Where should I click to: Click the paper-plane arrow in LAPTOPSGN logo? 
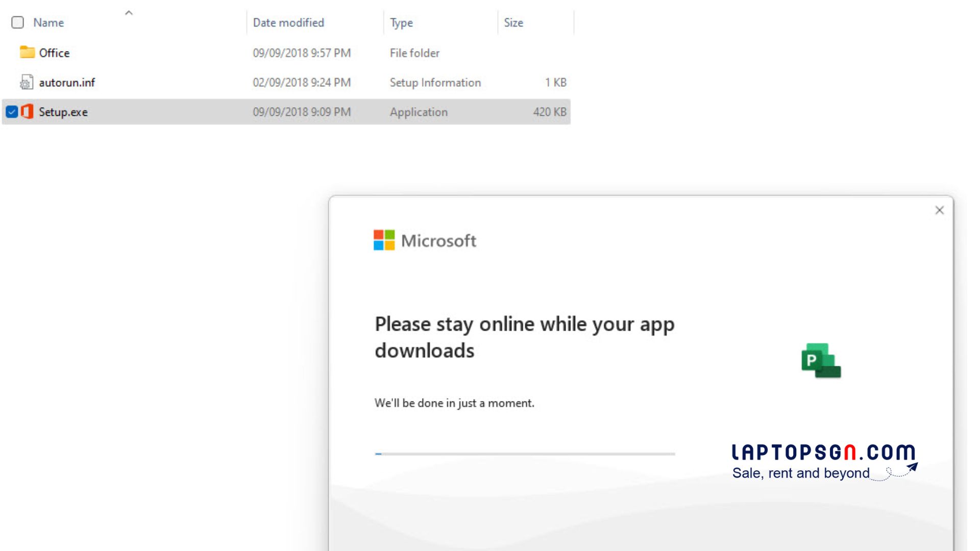[912, 465]
